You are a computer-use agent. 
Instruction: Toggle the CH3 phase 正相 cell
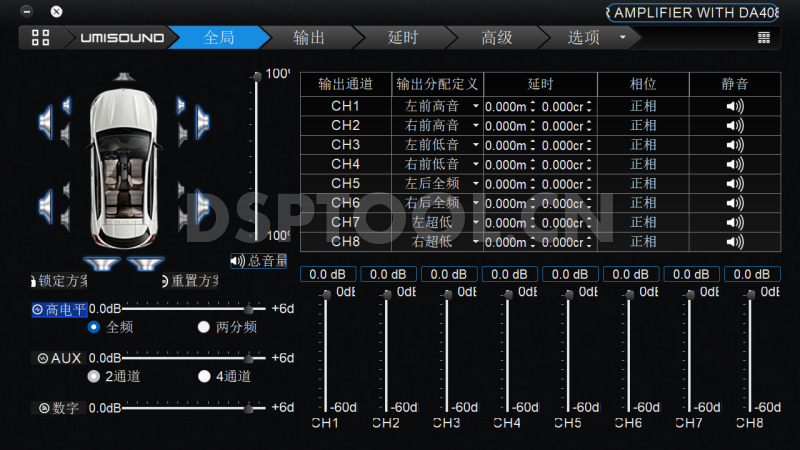(x=643, y=145)
